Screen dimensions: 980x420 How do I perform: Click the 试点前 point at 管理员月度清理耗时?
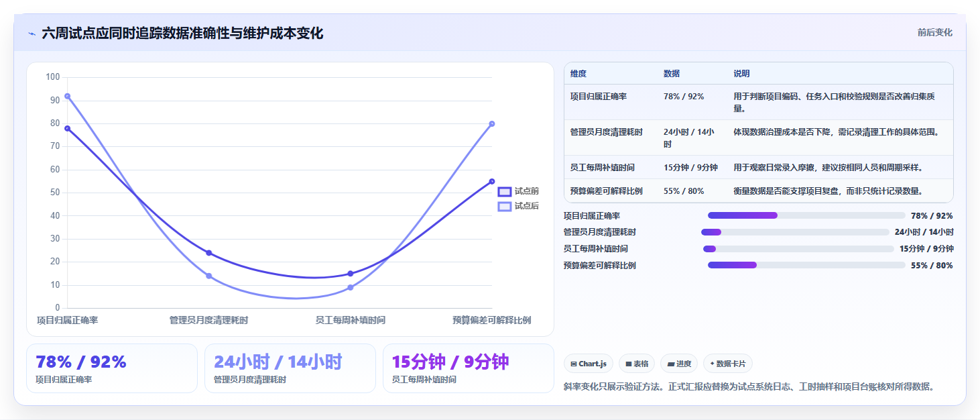coord(208,253)
